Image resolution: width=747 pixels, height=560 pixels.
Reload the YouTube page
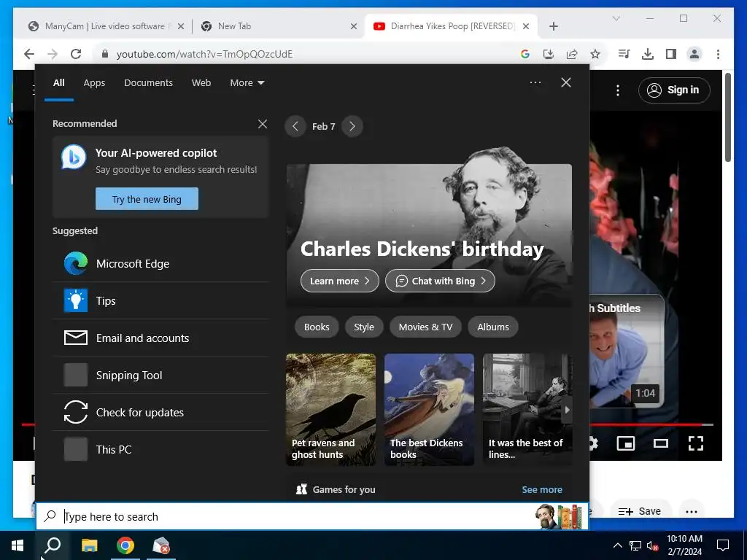[76, 54]
